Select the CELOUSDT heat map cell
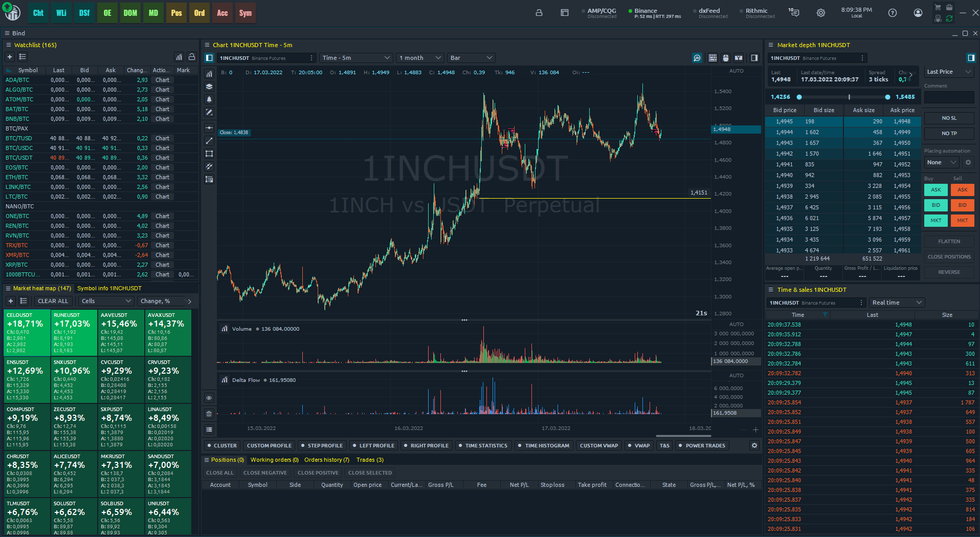The width and height of the screenshot is (980, 537). [27, 333]
